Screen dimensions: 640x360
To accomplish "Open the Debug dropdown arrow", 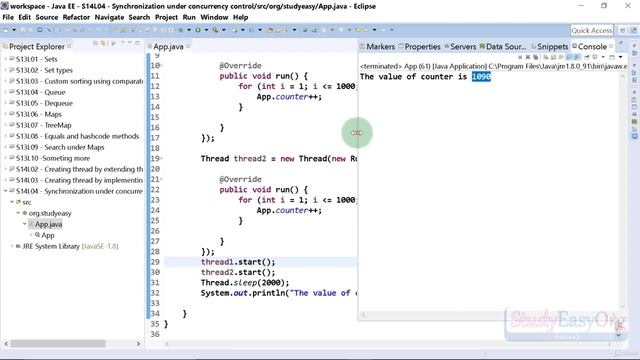I will 189,30.
